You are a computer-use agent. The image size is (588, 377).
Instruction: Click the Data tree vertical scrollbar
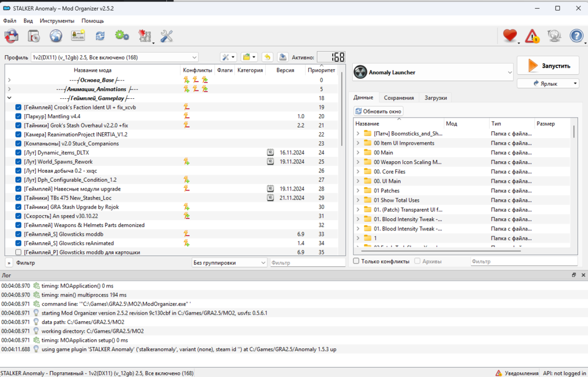[x=574, y=132]
